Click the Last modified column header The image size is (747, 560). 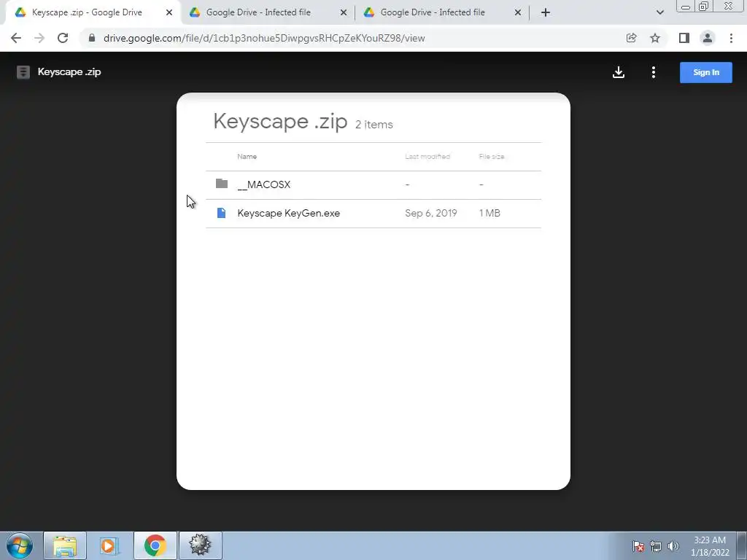(x=427, y=157)
